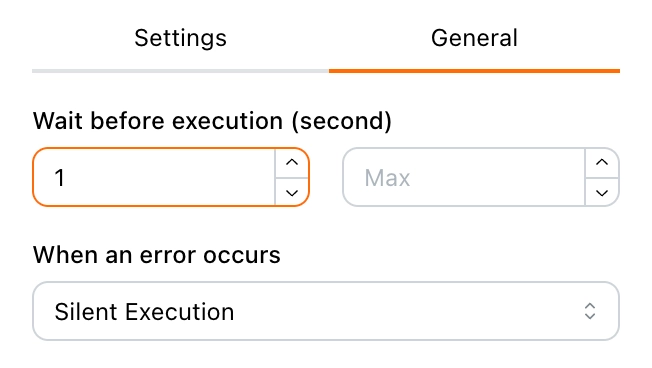Screen dimensions: 652x368
Task: Increase the minimum wait value with up arrow
Action: [292, 163]
